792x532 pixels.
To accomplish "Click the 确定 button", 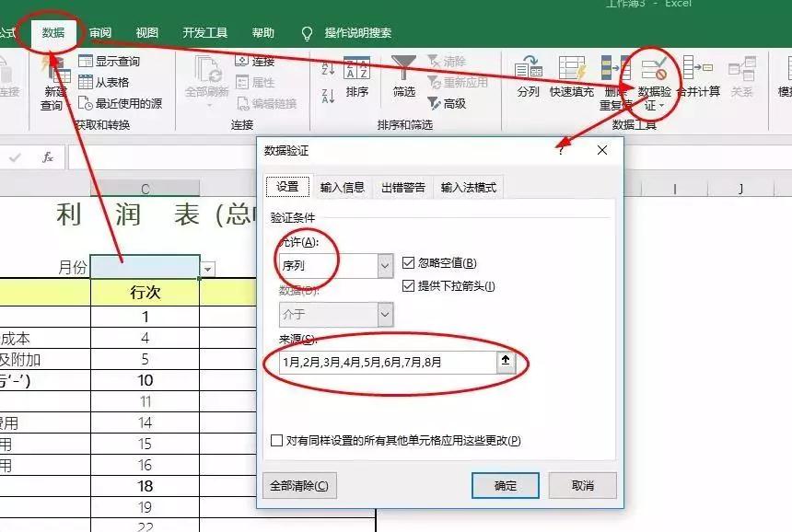I will (x=505, y=486).
